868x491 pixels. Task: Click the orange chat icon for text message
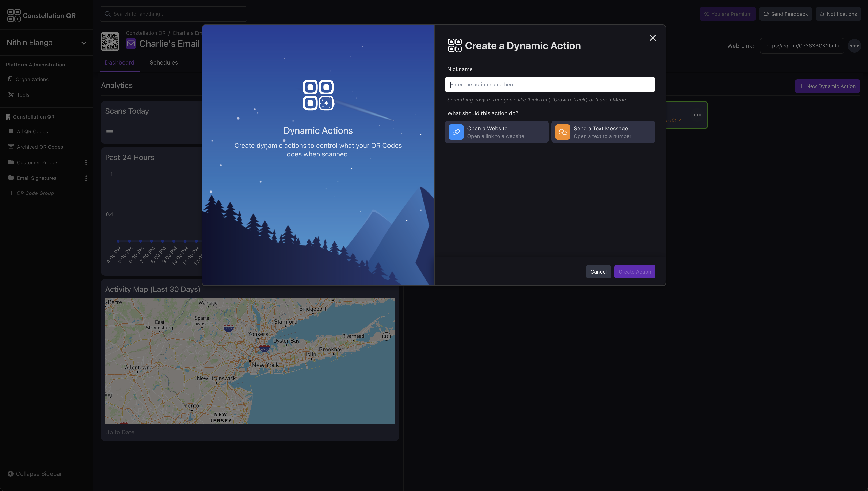(x=563, y=132)
